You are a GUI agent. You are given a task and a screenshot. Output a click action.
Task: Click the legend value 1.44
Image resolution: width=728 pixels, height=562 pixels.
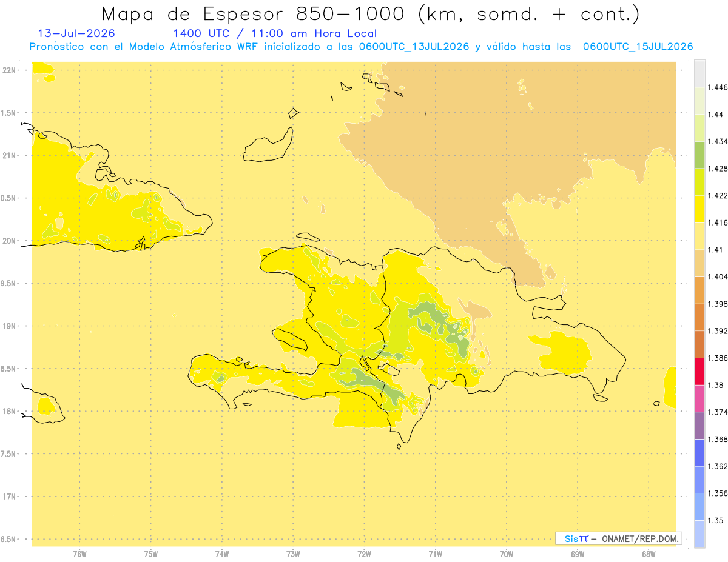pos(716,115)
